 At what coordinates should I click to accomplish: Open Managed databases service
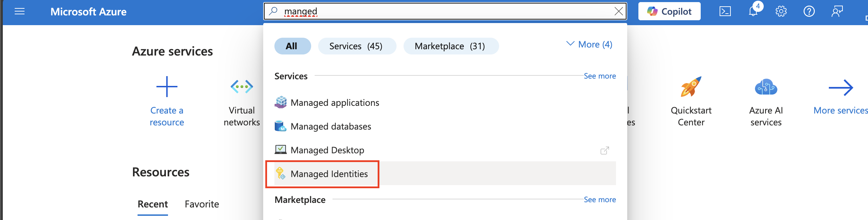click(x=445, y=126)
